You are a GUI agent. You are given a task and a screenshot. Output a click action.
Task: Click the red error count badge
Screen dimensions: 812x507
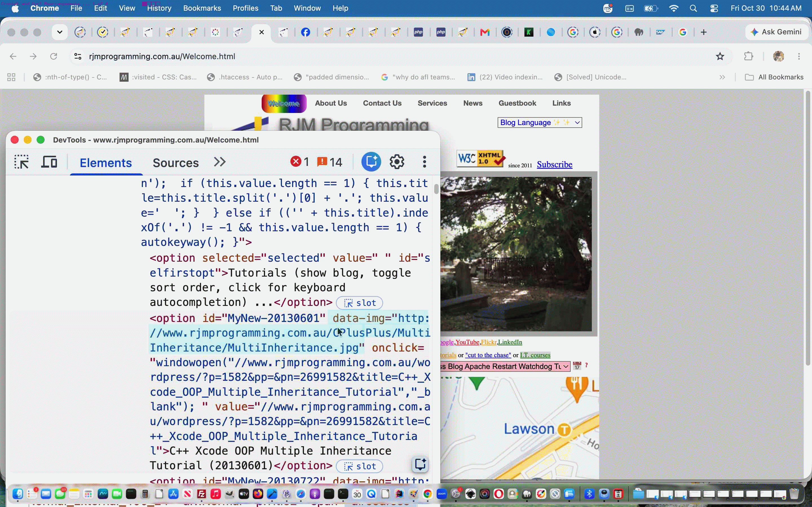click(300, 162)
